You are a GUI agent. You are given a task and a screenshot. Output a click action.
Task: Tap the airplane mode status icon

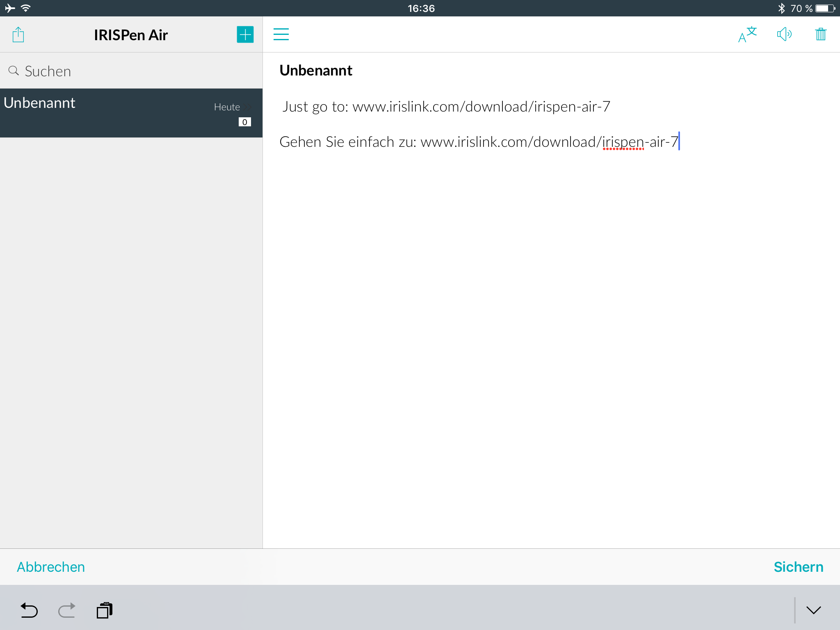[x=10, y=8]
